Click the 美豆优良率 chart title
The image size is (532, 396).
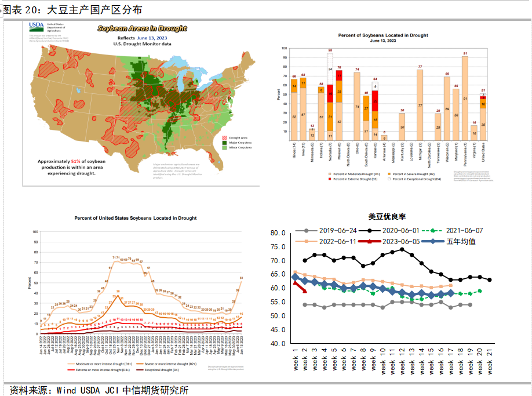388,217
